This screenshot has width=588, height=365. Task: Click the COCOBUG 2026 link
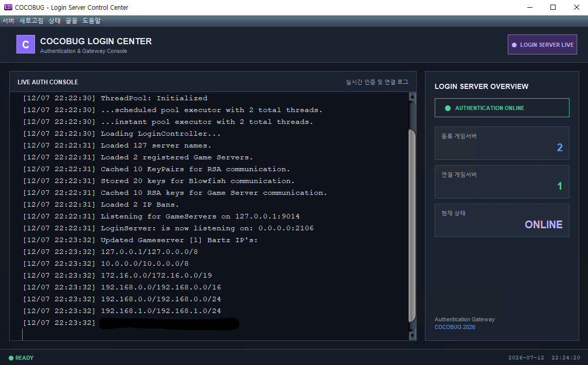pos(455,327)
